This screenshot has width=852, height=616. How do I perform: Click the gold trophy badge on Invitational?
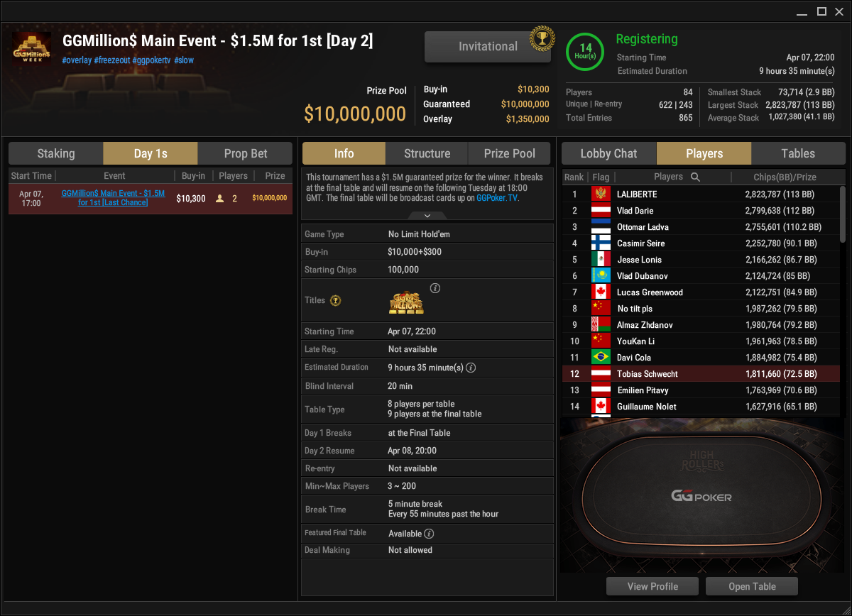[x=542, y=37]
